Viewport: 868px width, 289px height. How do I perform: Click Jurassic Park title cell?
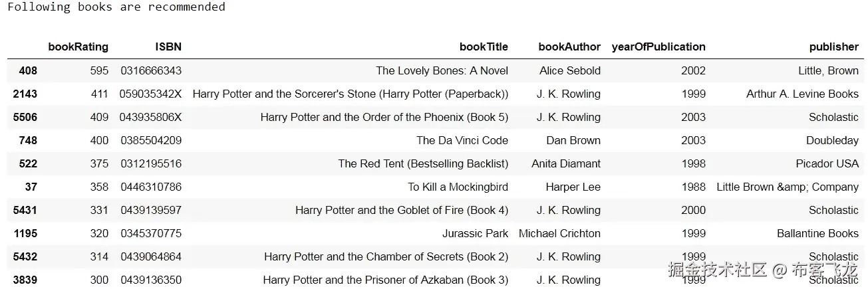pos(475,233)
